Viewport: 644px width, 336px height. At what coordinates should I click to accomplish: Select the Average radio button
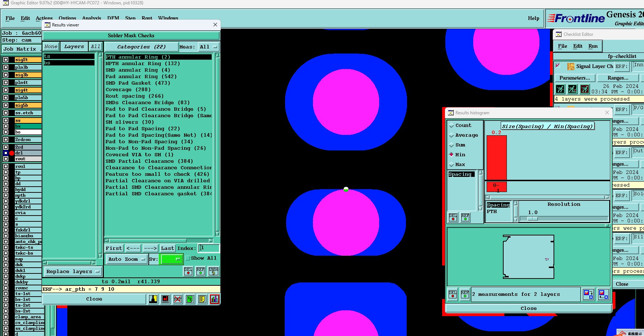452,135
